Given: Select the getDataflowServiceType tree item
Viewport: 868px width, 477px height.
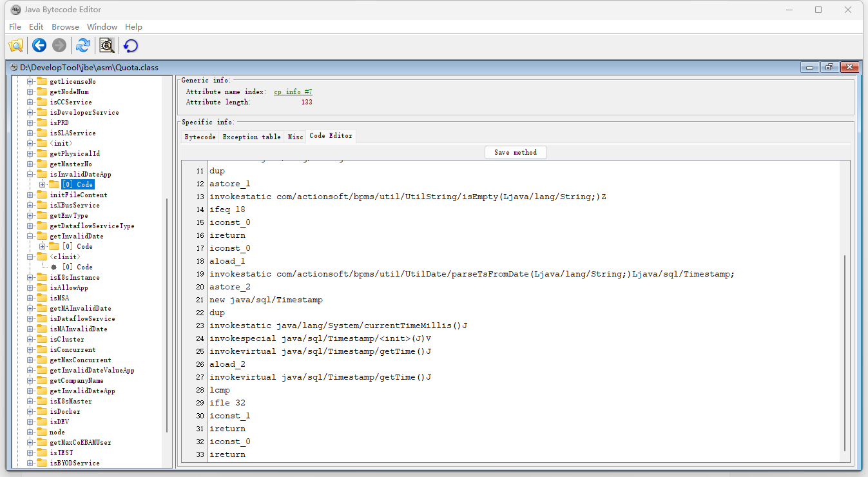Looking at the screenshot, I should coord(92,226).
